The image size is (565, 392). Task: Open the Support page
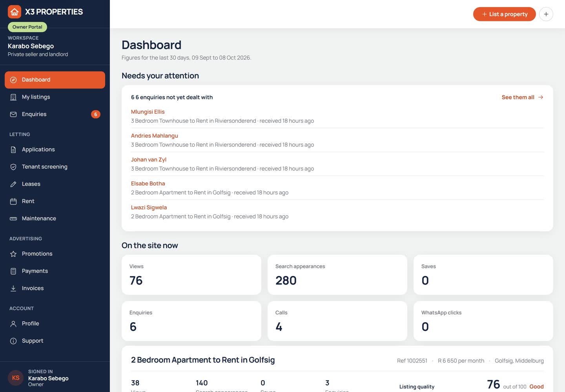coord(55,341)
